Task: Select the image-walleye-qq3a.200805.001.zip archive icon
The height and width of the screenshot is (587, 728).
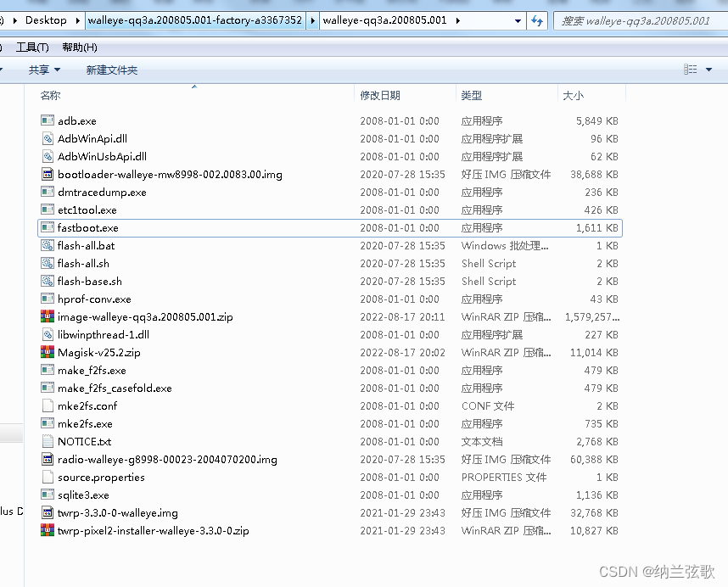Action: 46,316
